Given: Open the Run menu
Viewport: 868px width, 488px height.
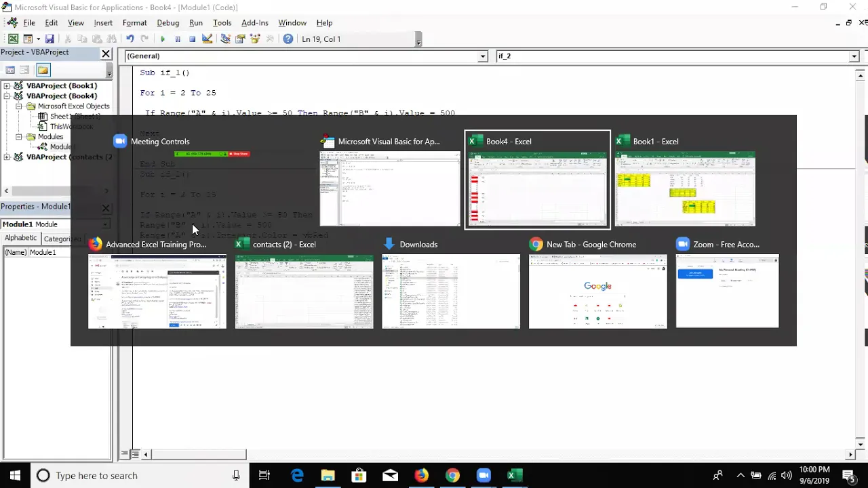Looking at the screenshot, I should coord(196,23).
